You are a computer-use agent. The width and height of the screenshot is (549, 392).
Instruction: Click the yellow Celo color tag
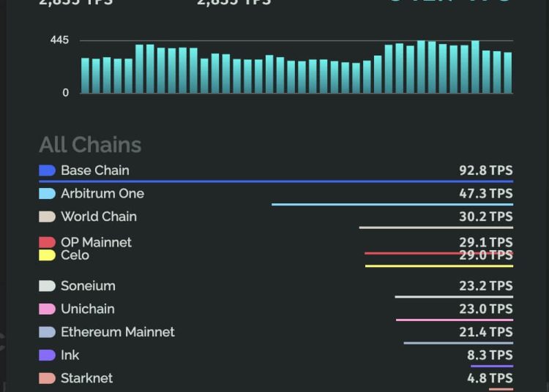tap(47, 255)
